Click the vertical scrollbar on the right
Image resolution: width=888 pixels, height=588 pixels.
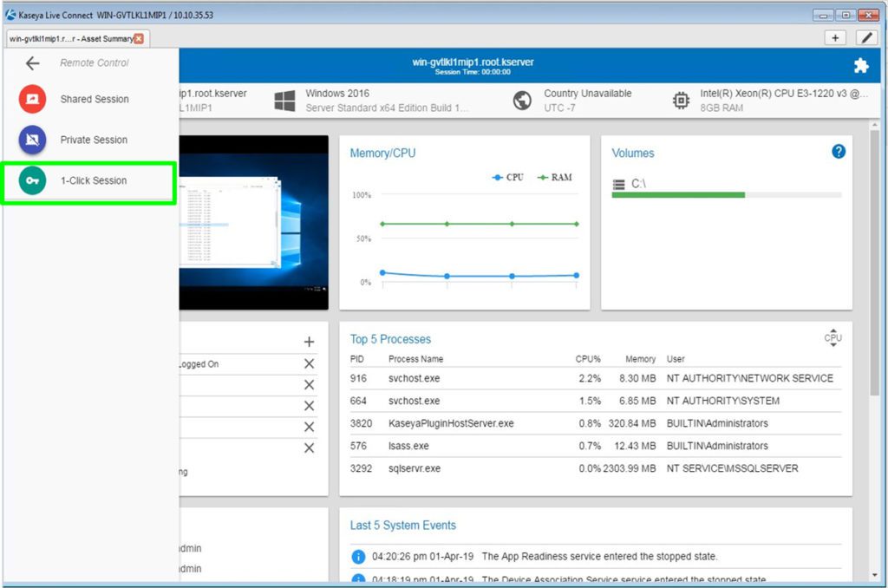874,260
